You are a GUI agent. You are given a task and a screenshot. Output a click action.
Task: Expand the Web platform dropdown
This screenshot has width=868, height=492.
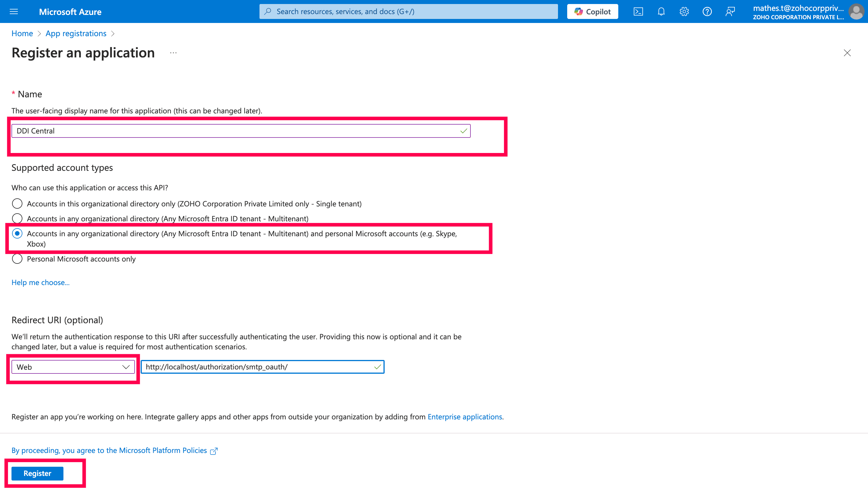(x=73, y=367)
